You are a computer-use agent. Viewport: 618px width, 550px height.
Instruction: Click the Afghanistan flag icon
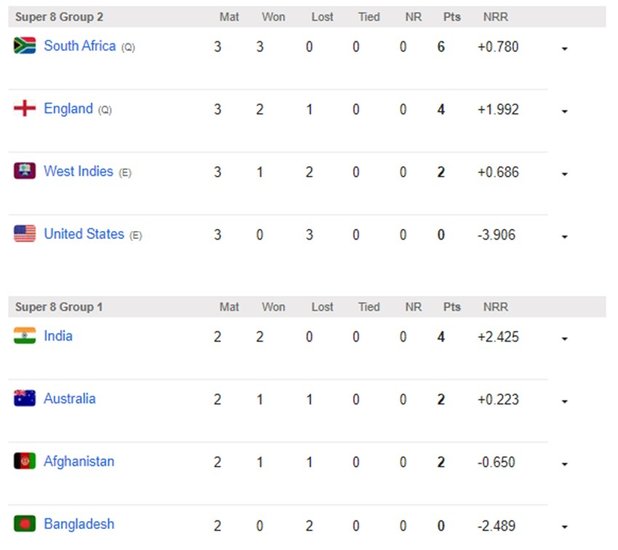tap(24, 461)
